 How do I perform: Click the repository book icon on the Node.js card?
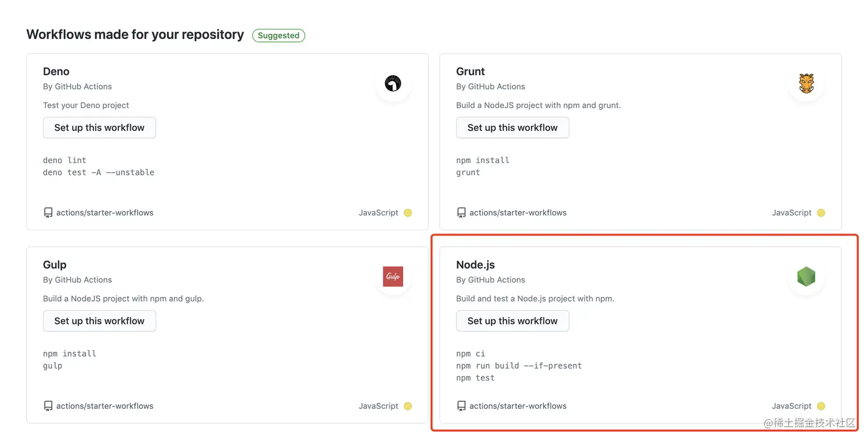click(x=462, y=405)
